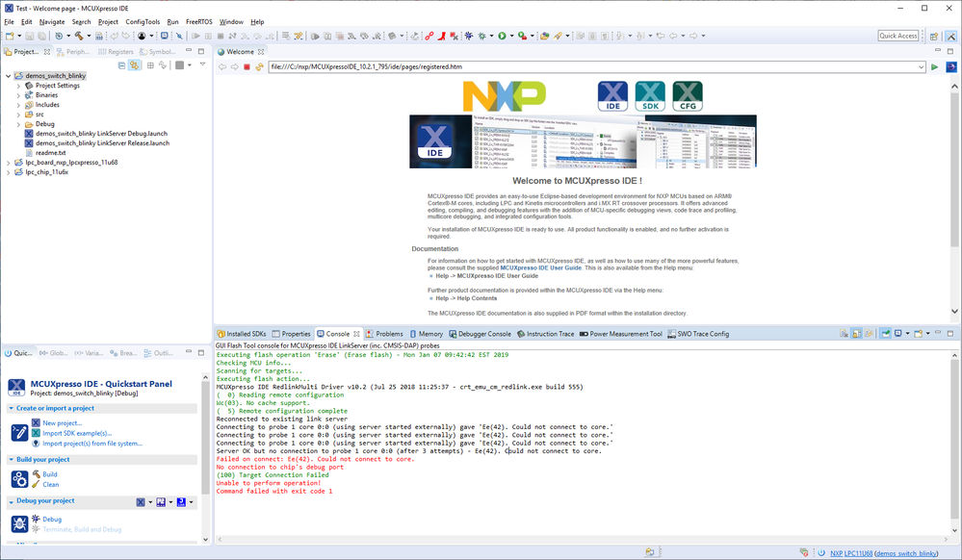962x560 pixels.
Task: Select 'demos_switch_blinky LinkServer Debug.launch' file
Action: [x=101, y=134]
